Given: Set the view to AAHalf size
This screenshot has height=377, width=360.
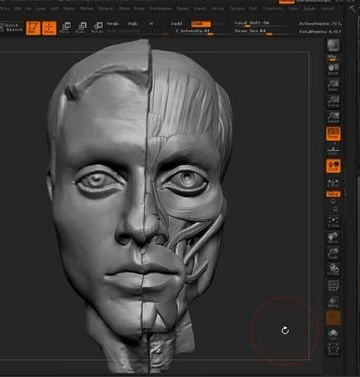Looking at the screenshot, I should tap(333, 117).
